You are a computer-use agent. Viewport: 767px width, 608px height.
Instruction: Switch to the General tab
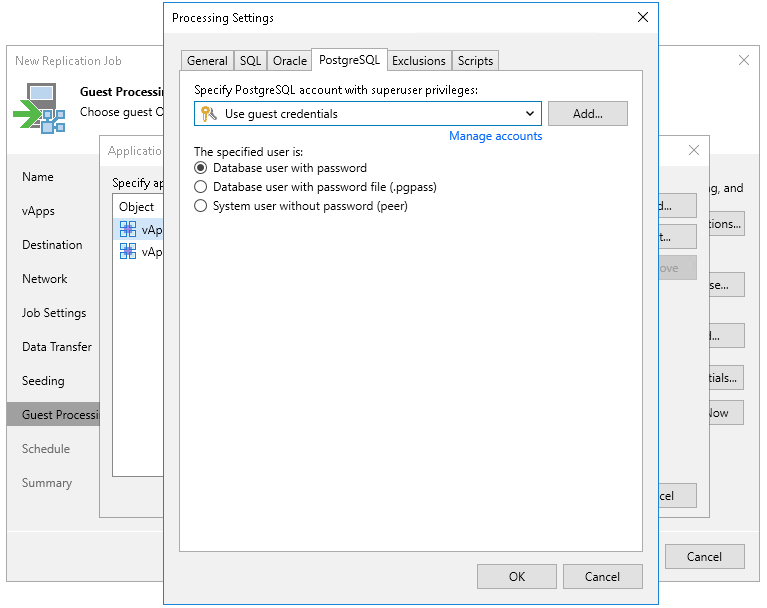pyautogui.click(x=207, y=61)
